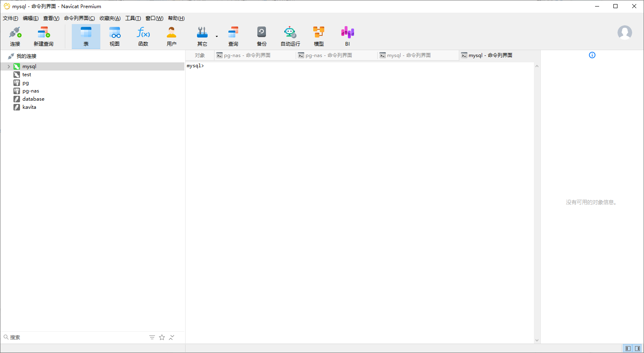Open the 函数 (Function) toolbar icon

coord(143,36)
